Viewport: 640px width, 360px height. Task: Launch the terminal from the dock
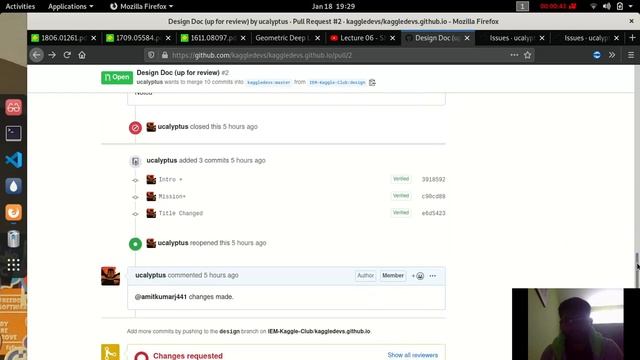click(x=13, y=133)
